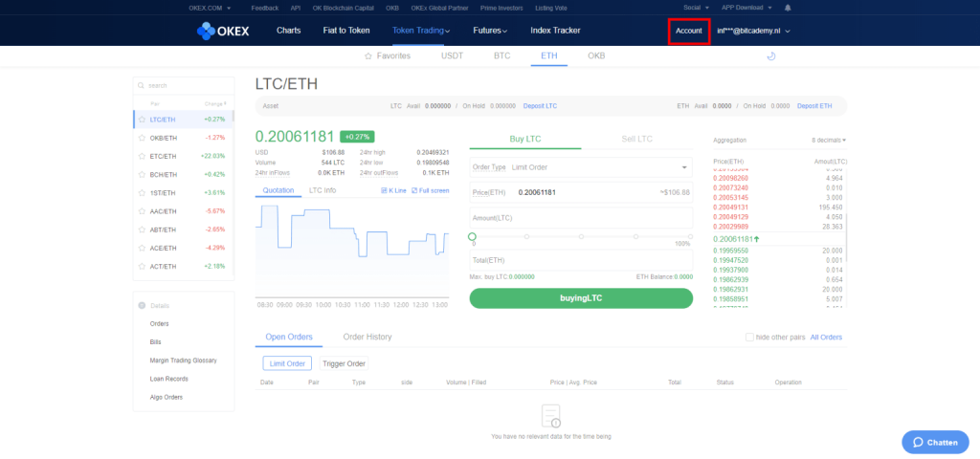Click the Price(ETH) input field
The width and height of the screenshot is (980, 459).
tap(581, 192)
